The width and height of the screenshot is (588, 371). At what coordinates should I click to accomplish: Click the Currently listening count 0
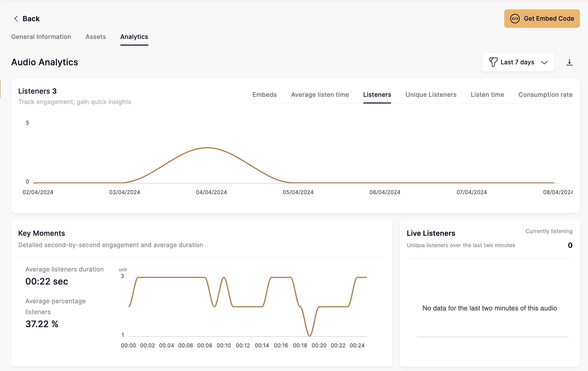point(570,245)
